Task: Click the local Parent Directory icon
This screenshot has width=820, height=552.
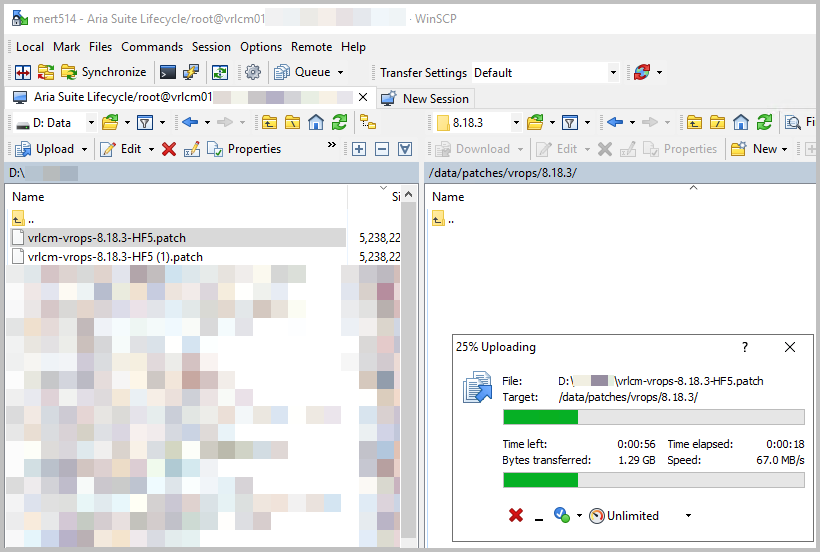Action: pos(270,123)
